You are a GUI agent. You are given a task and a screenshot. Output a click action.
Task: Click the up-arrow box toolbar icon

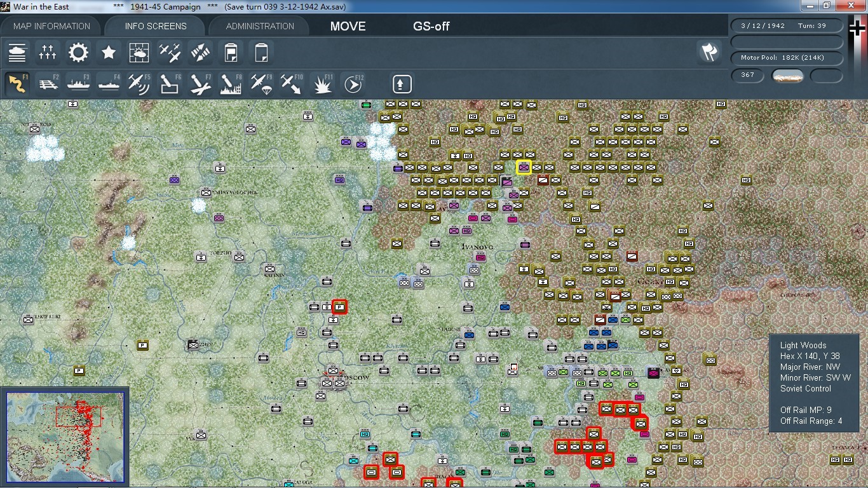click(402, 84)
